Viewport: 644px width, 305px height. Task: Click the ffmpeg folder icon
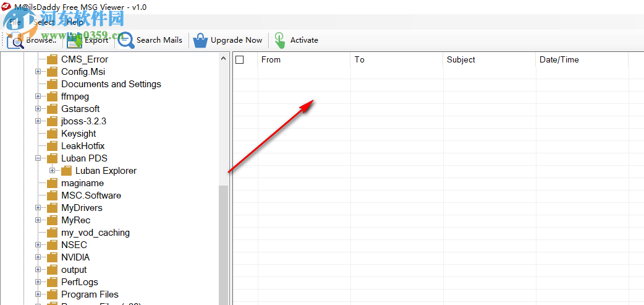pos(52,97)
